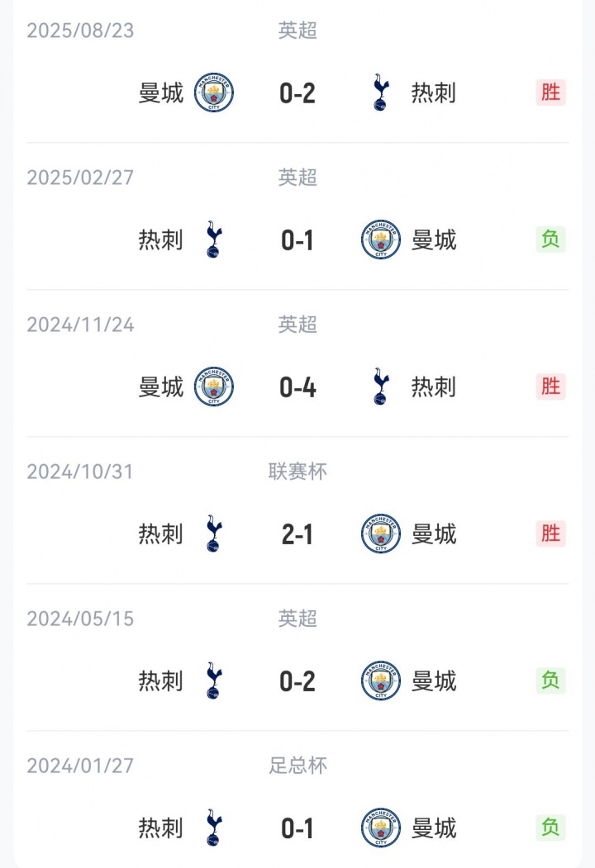
Task: Click the green 负 badge for 2025/02/27
Action: click(550, 240)
